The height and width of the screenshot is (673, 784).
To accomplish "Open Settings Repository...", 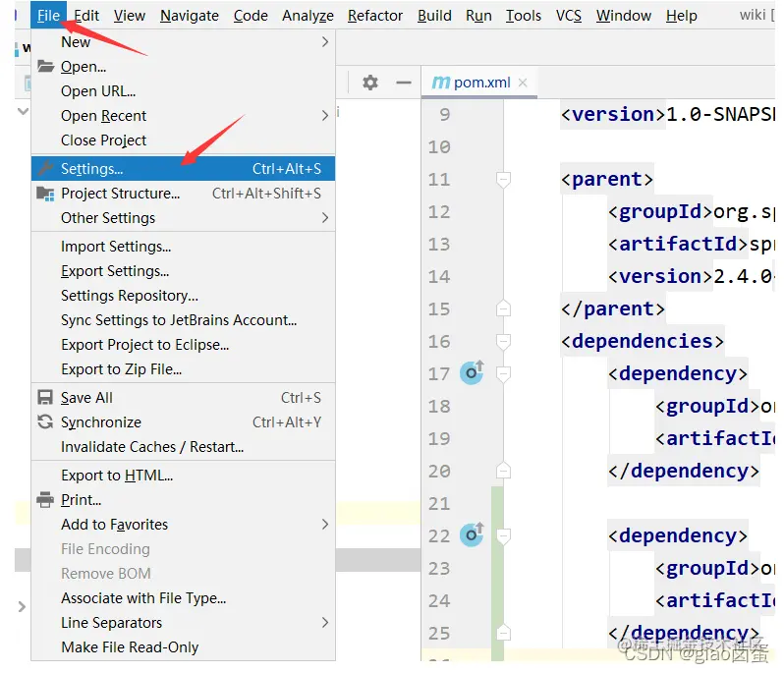I will 183,295.
